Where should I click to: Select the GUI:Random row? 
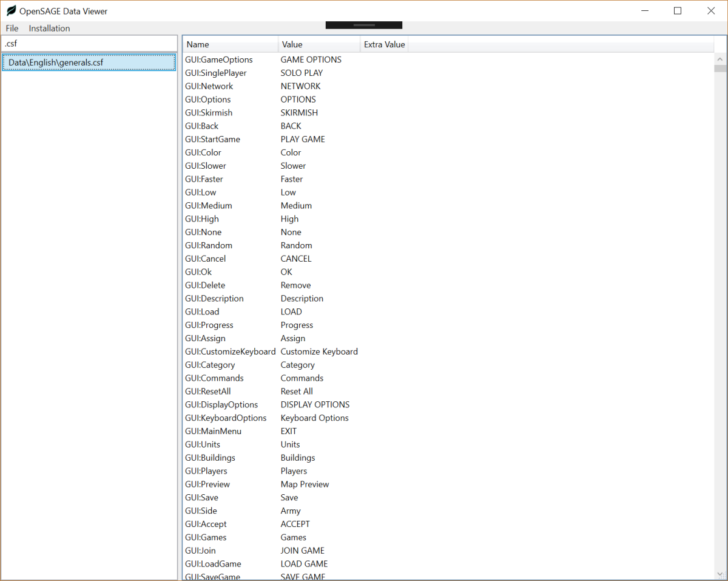(449, 245)
